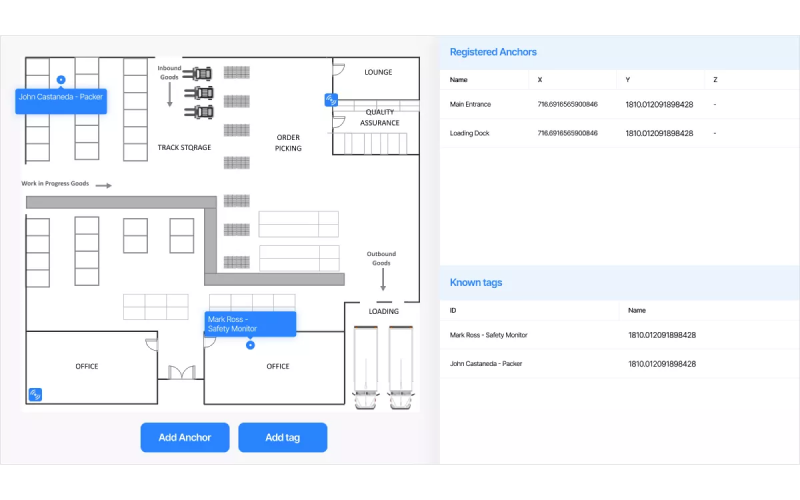Click the Y column header
800x500 pixels.
click(628, 80)
